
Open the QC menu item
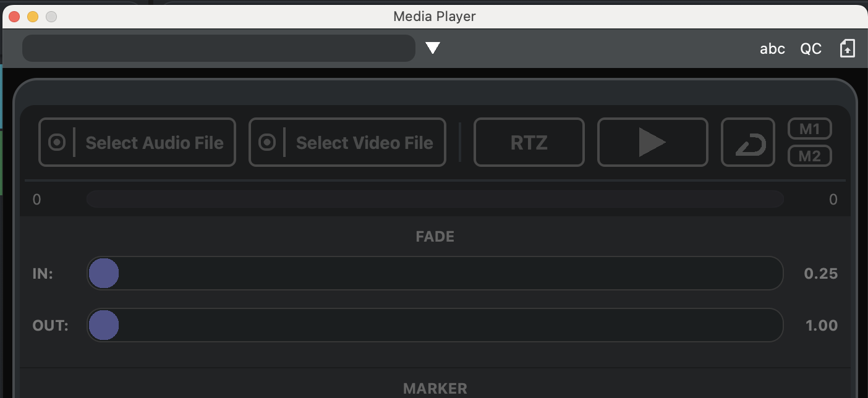point(811,49)
